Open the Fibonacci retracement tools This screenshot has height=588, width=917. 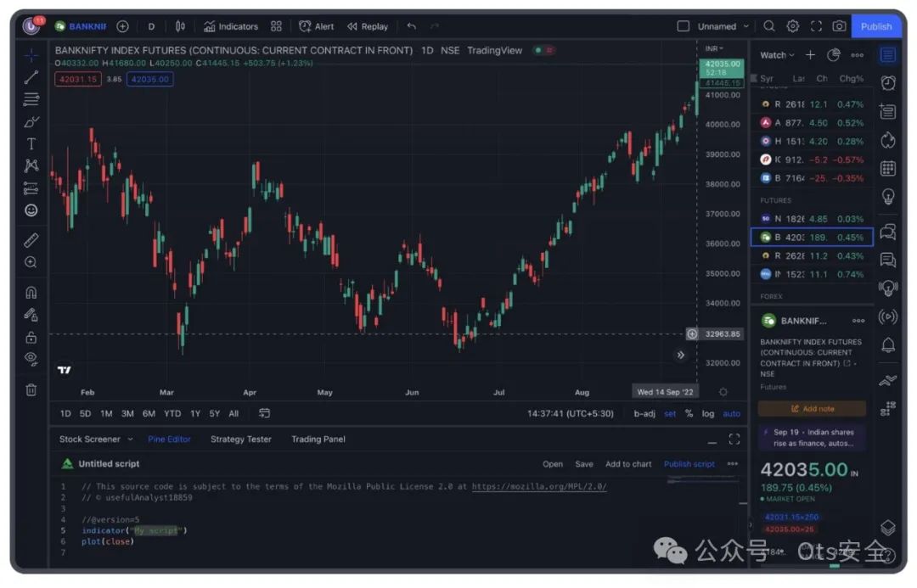point(31,99)
